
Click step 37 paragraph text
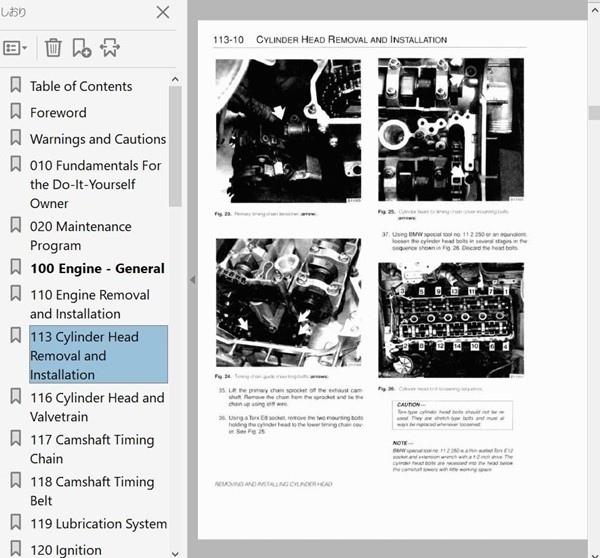(x=455, y=241)
